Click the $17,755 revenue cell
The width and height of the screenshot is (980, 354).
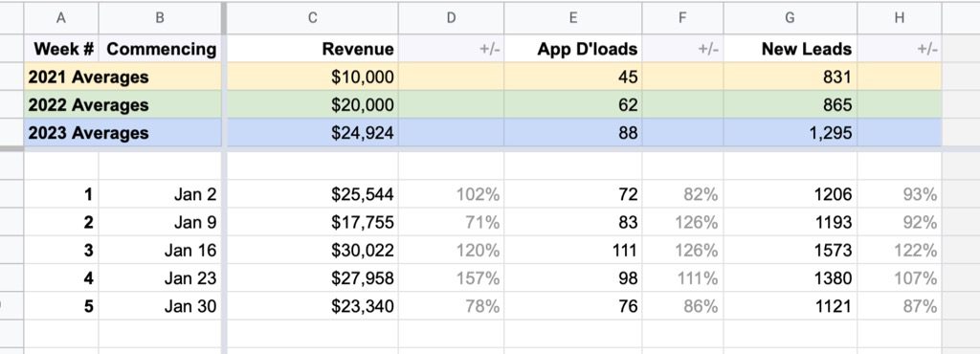click(x=313, y=222)
